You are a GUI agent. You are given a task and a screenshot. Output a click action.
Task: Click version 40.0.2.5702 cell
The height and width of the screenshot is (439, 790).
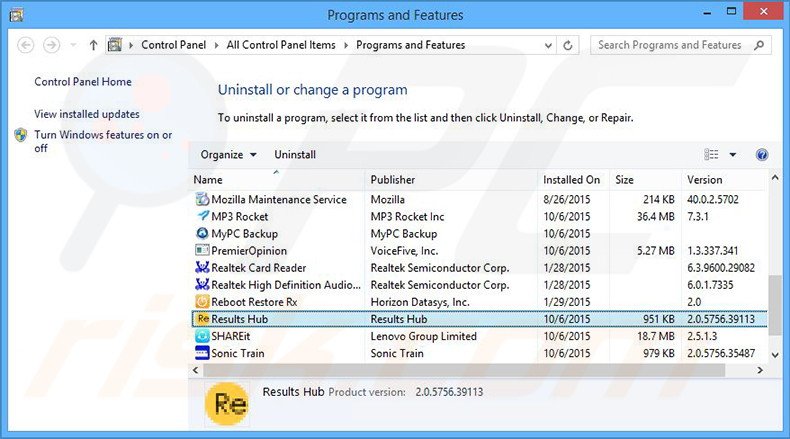712,200
